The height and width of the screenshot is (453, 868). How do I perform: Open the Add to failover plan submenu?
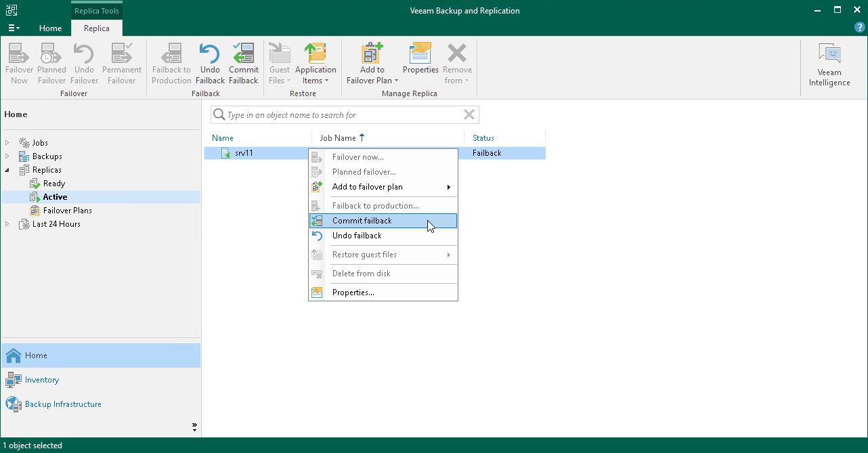[x=383, y=187]
